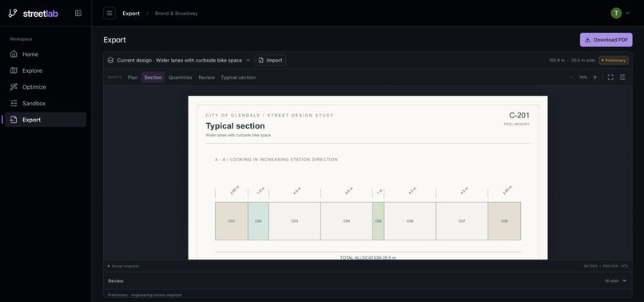Click the Explore map icon
The image size is (644, 302).
coord(14,70)
